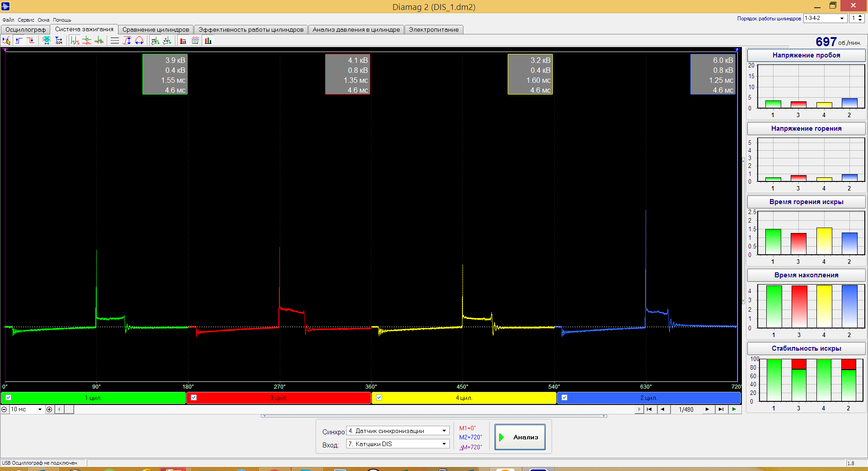Click Напряжение пробоя panel header

806,55
